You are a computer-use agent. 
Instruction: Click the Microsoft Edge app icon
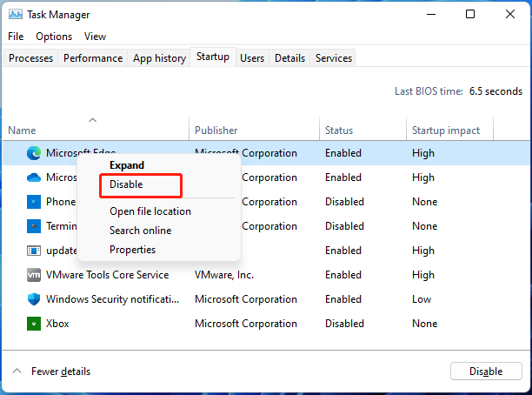[x=34, y=153]
